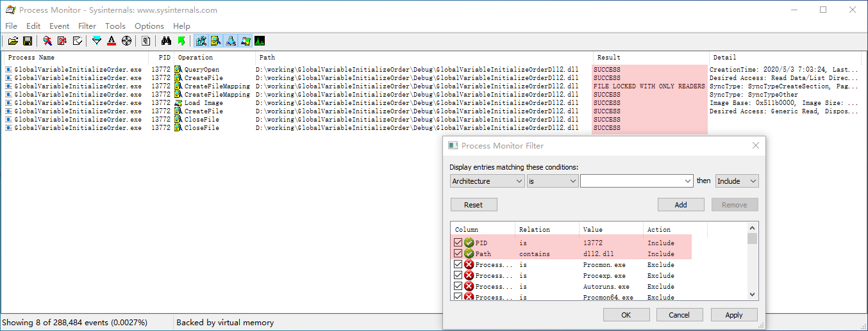Select the Load Image event row
Image resolution: width=868 pixels, height=331 pixels.
(433, 102)
